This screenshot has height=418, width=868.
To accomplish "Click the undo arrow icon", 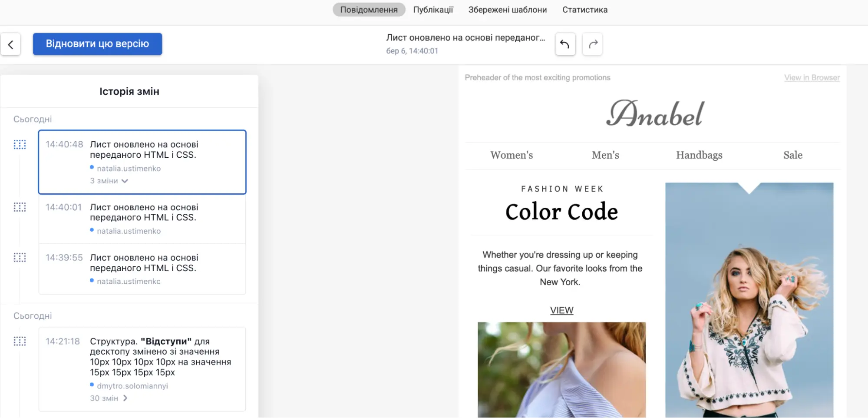I will [x=565, y=44].
